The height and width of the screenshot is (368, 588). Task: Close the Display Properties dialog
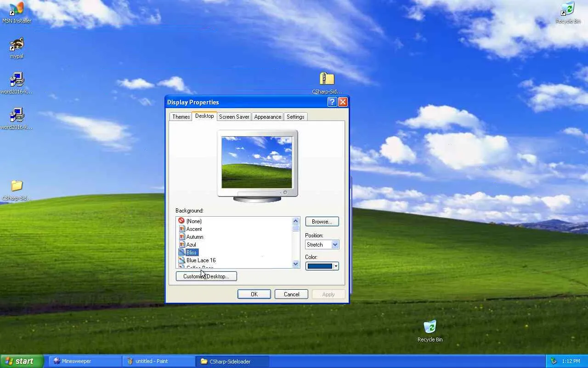point(343,102)
